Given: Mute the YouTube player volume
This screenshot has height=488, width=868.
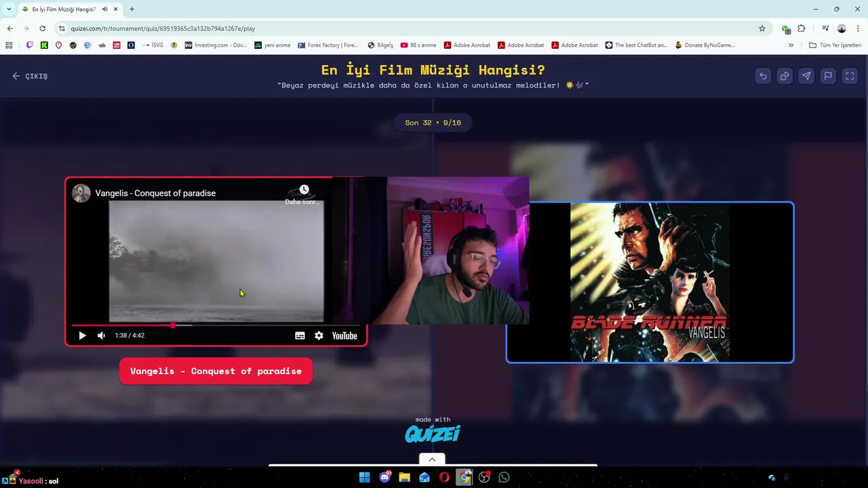Looking at the screenshot, I should click(x=101, y=335).
